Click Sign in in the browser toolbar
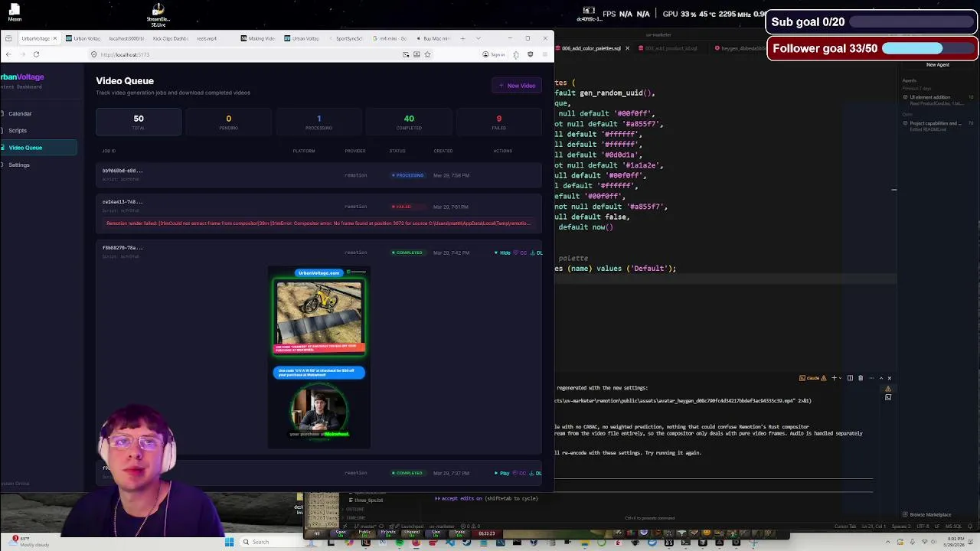Image resolution: width=980 pixels, height=551 pixels. [x=494, y=54]
